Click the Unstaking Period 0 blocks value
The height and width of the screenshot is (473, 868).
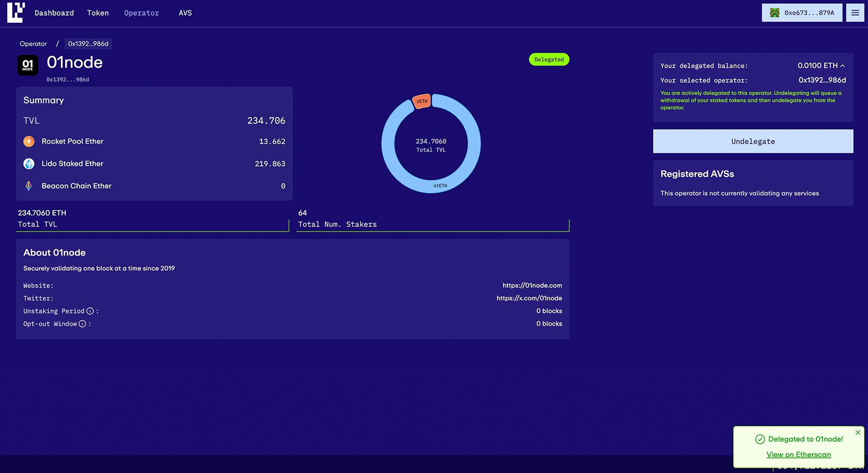click(549, 311)
